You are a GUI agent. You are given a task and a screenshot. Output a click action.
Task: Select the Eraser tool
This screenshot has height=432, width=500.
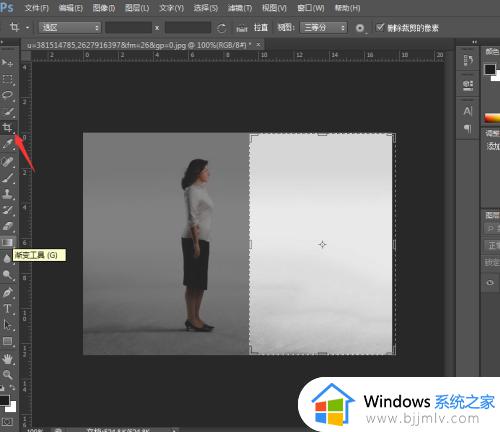click(7, 226)
